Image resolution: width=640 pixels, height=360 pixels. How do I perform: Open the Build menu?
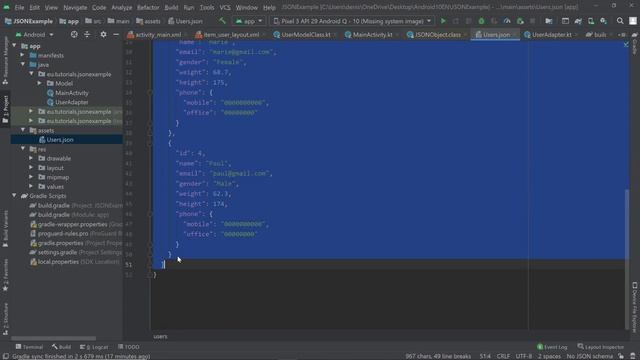[171, 7]
